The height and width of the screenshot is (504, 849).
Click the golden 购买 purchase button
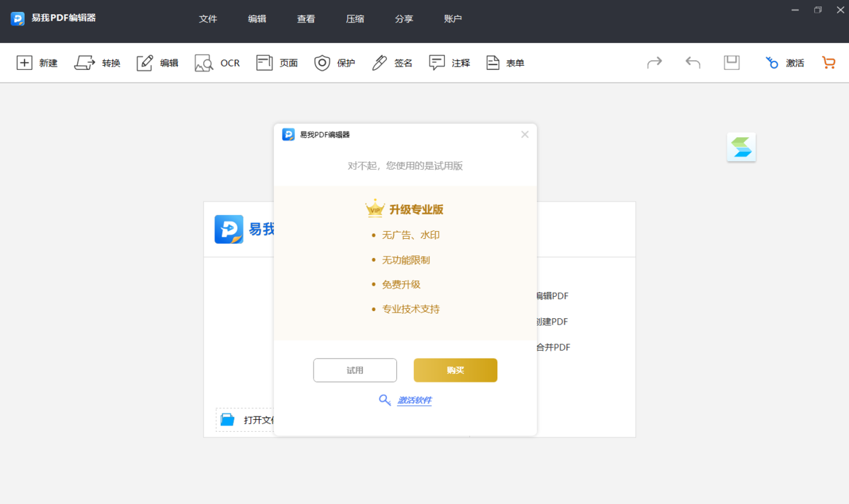pos(455,370)
